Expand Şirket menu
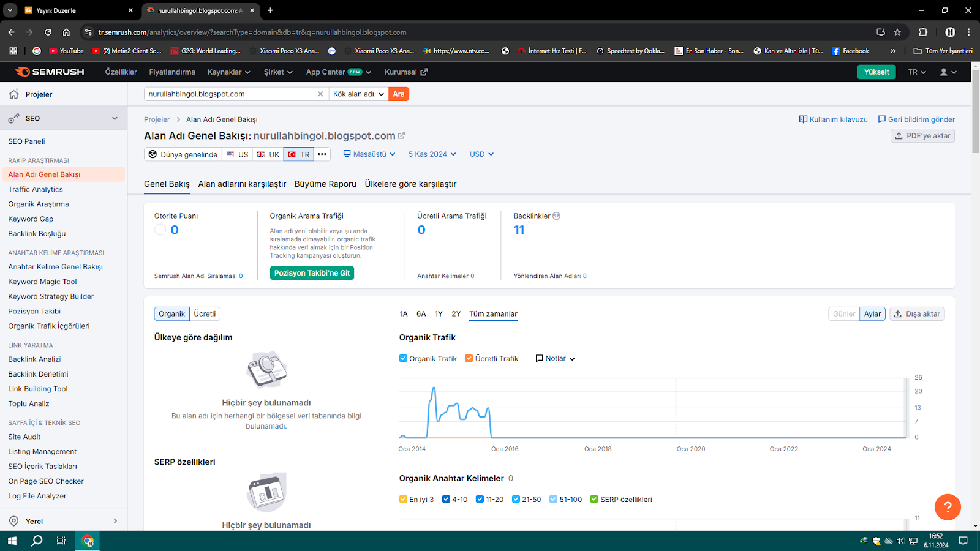This screenshot has height=551, width=980. [x=278, y=72]
